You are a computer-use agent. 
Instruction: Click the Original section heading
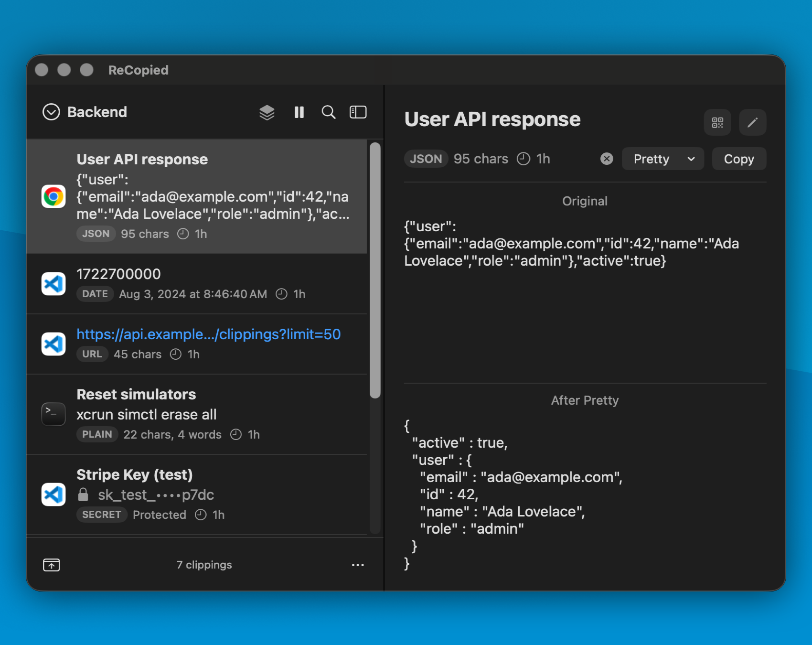[x=585, y=201]
